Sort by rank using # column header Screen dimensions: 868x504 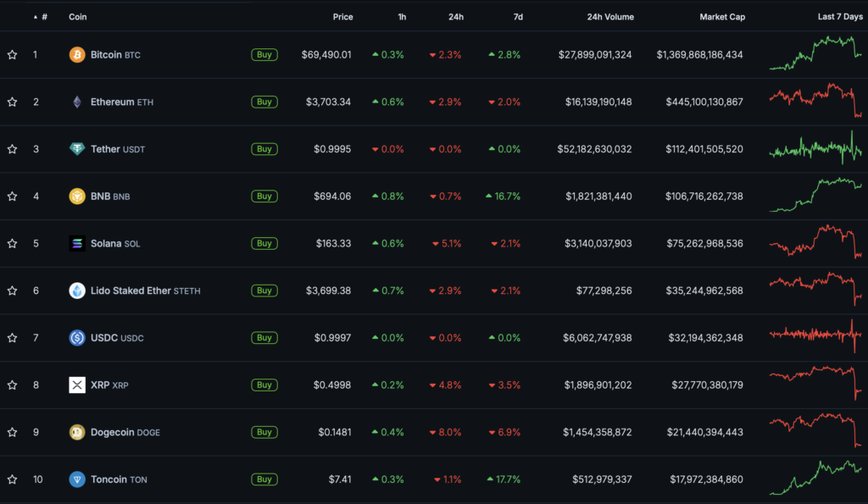[44, 17]
